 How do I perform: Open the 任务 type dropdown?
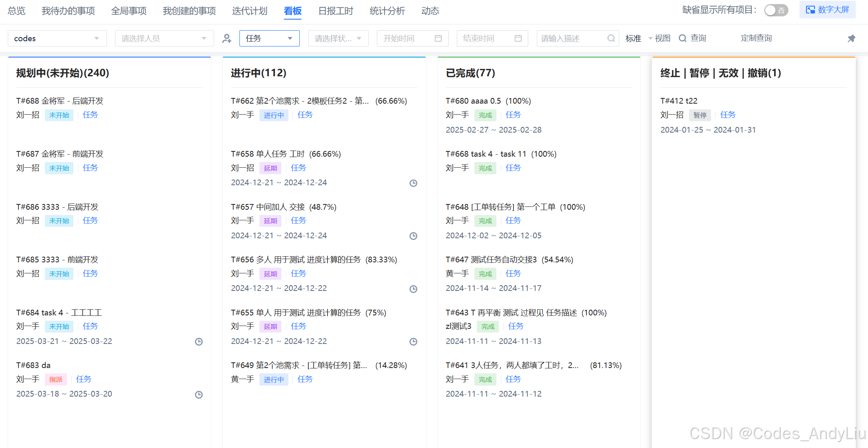269,38
